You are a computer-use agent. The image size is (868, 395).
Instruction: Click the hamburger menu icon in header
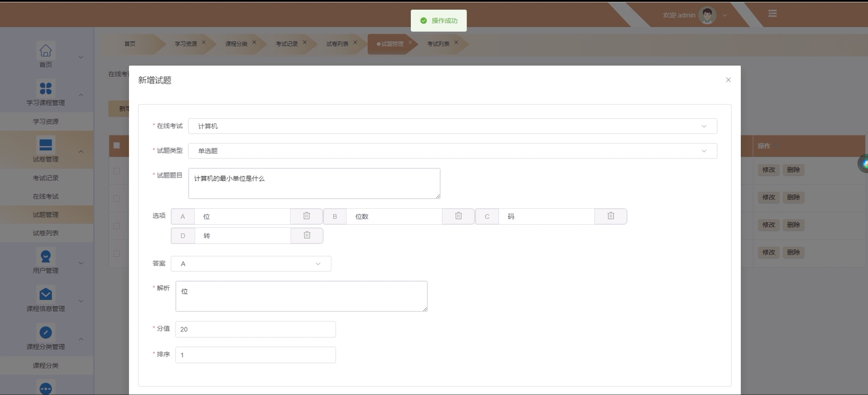coord(772,14)
